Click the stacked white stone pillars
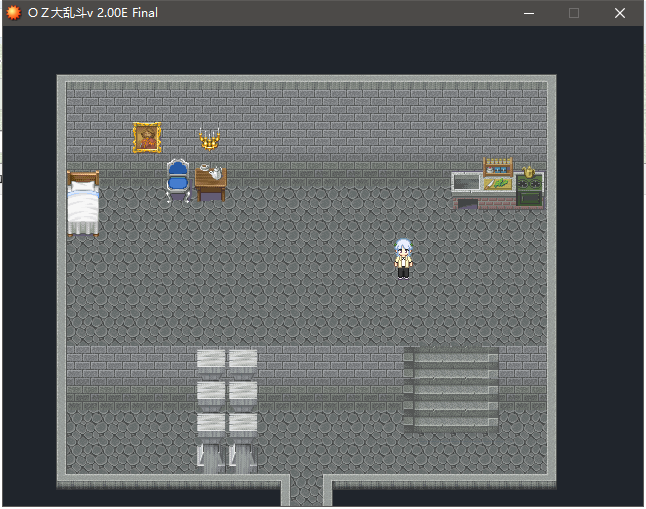The height and width of the screenshot is (509, 646). (227, 411)
